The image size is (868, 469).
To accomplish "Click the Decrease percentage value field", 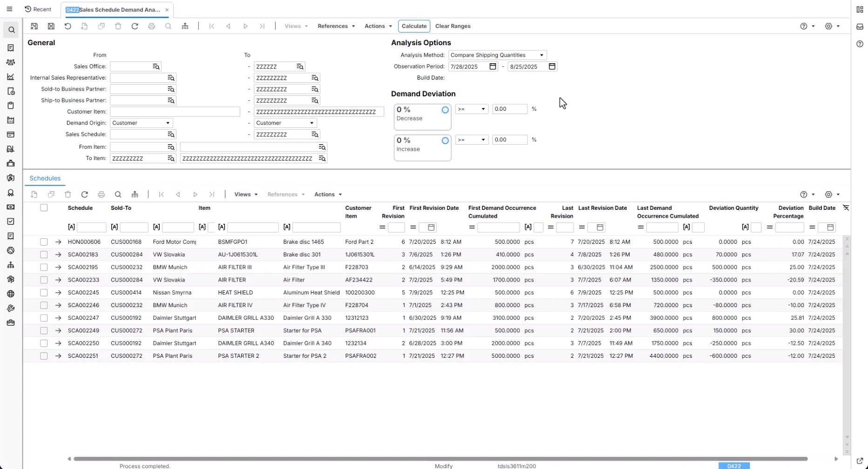I will [510, 109].
